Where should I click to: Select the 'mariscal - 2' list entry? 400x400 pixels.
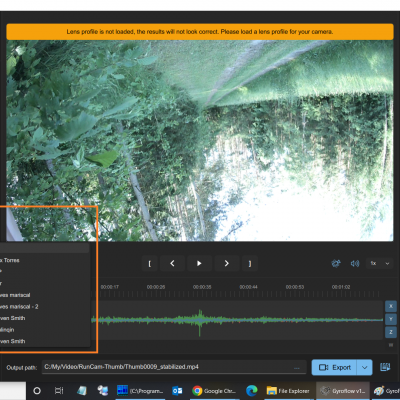pyautogui.click(x=44, y=307)
